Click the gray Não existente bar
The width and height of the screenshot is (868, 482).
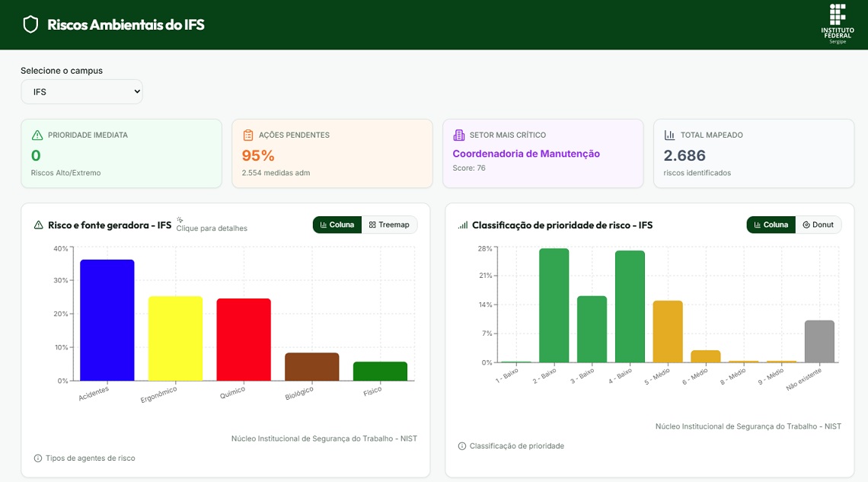819,341
